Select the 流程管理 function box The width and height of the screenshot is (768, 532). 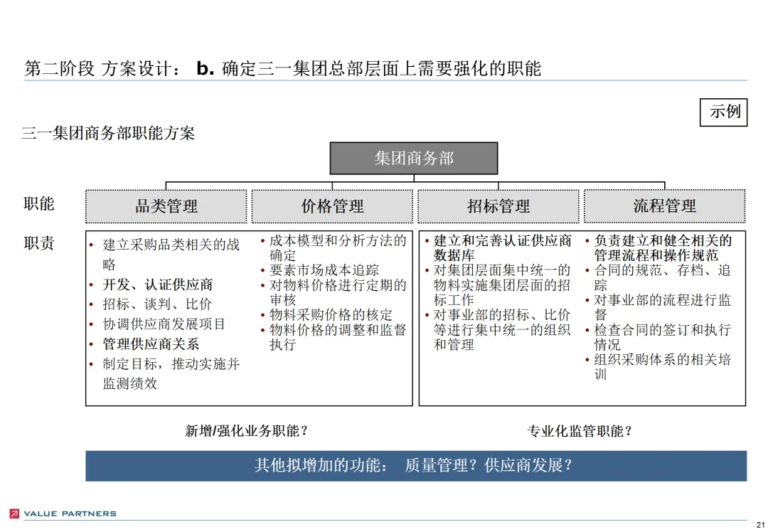coord(665,206)
